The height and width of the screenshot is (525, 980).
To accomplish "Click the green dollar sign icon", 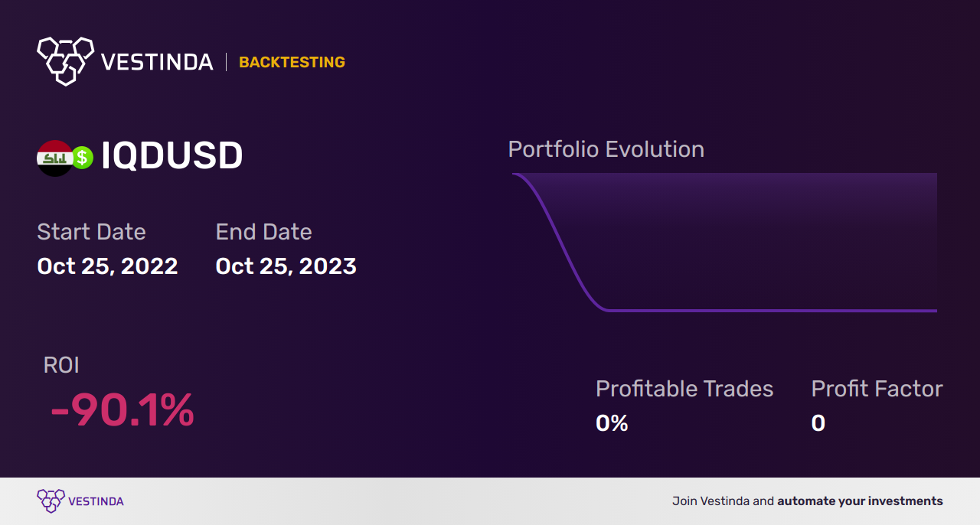I will (x=82, y=158).
